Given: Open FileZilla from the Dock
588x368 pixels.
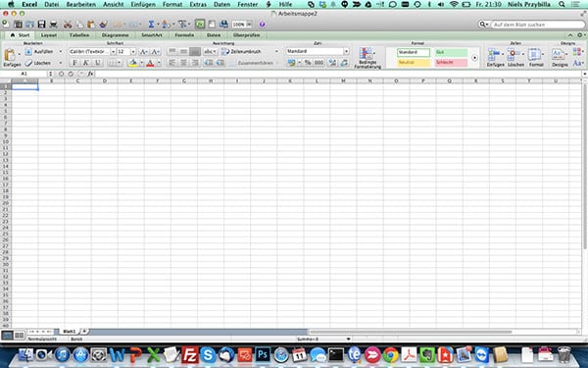Looking at the screenshot, I should pos(190,354).
